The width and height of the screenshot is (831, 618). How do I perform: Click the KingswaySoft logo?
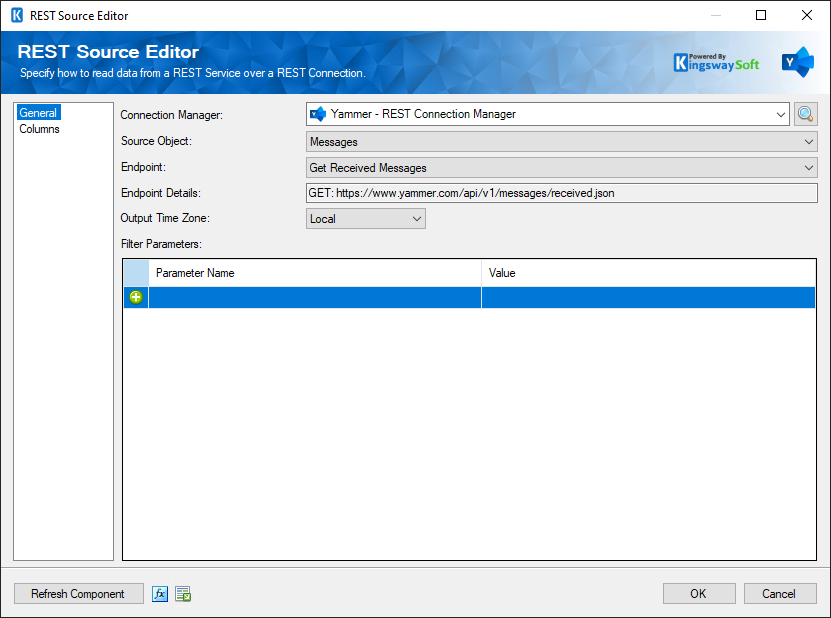tap(716, 63)
